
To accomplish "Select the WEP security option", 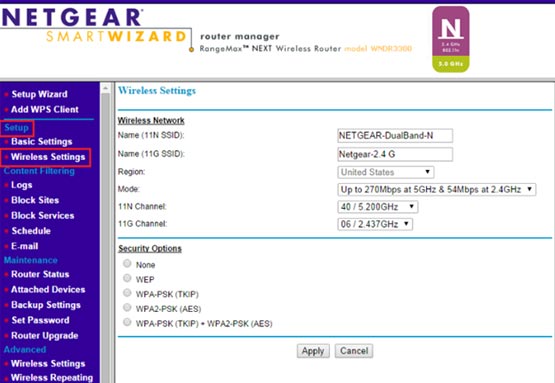I will (127, 278).
